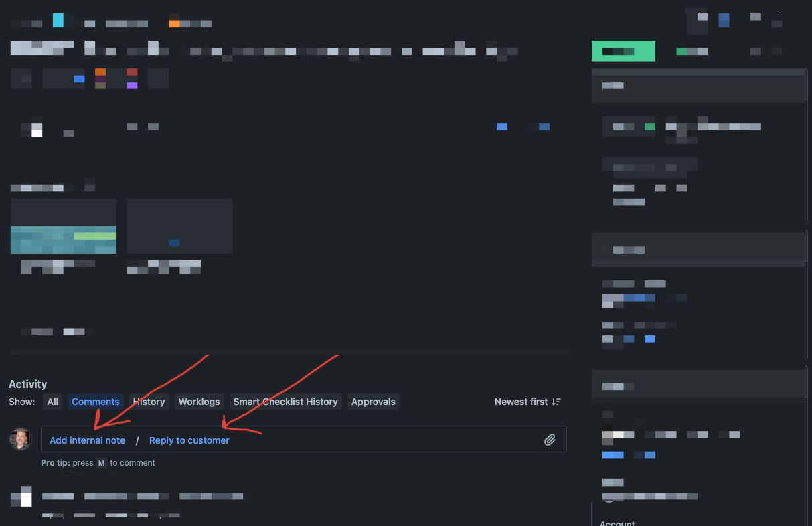Show the Approvals activity filter
This screenshot has width=812, height=526.
[x=374, y=402]
